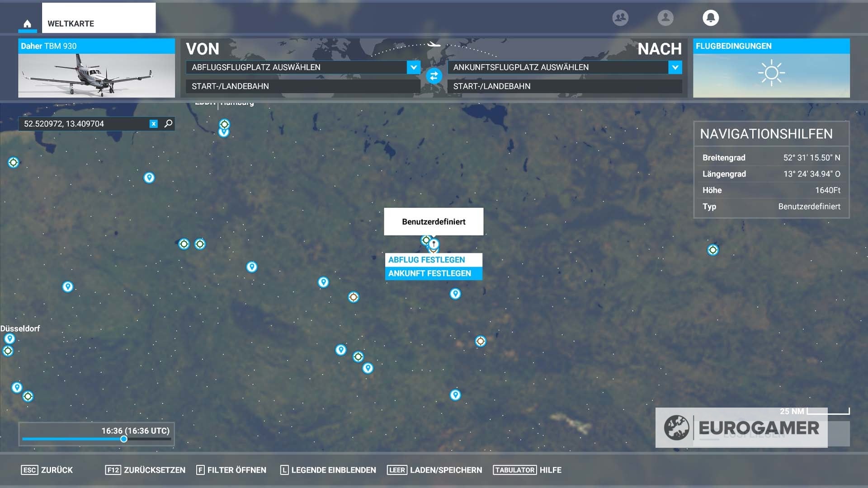
Task: Choose Ankunft festlegen in the popup
Action: coord(434,273)
